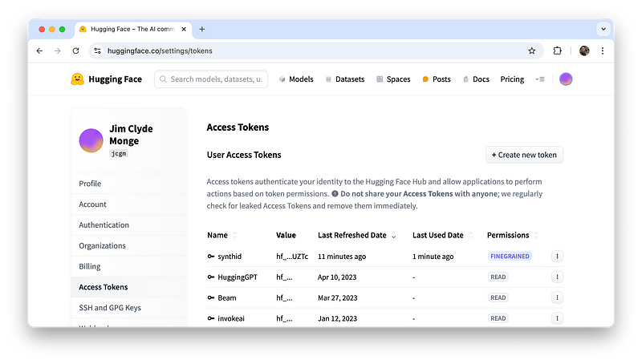Click the Value column header
Image resolution: width=642 pixels, height=364 pixels.
click(286, 235)
